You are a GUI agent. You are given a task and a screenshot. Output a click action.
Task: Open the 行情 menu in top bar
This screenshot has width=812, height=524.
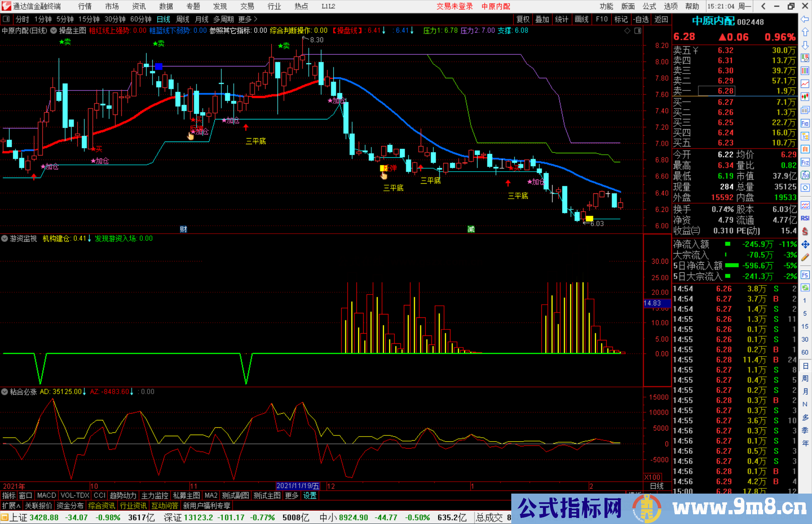coord(85,6)
